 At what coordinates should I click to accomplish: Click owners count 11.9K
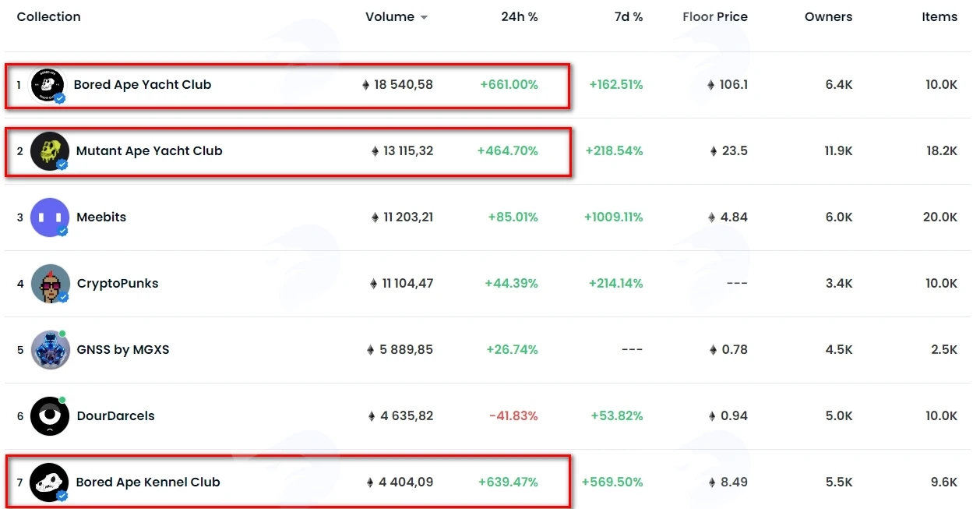837,151
